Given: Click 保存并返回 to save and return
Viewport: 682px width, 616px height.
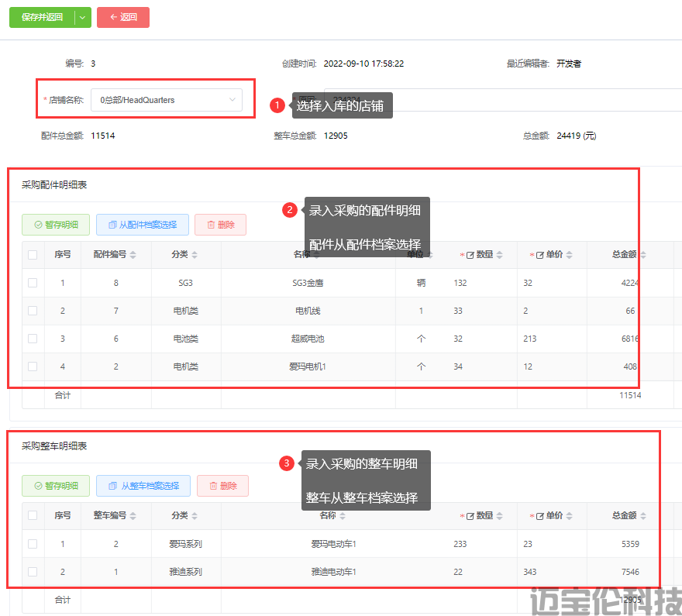Looking at the screenshot, I should (x=42, y=17).
